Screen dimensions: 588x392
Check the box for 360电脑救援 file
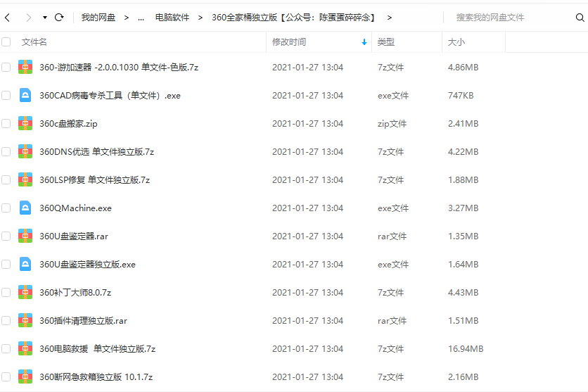click(6, 348)
